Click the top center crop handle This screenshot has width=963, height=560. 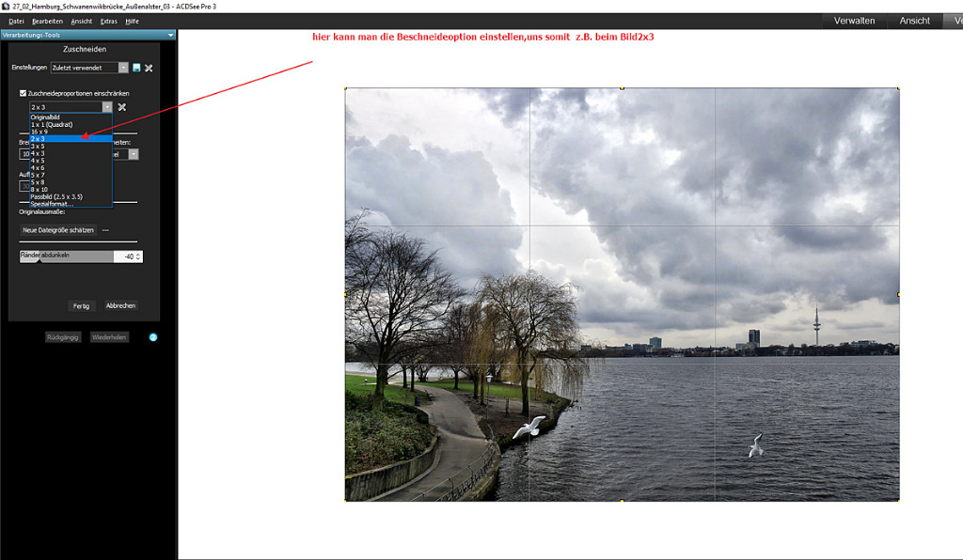click(x=622, y=88)
